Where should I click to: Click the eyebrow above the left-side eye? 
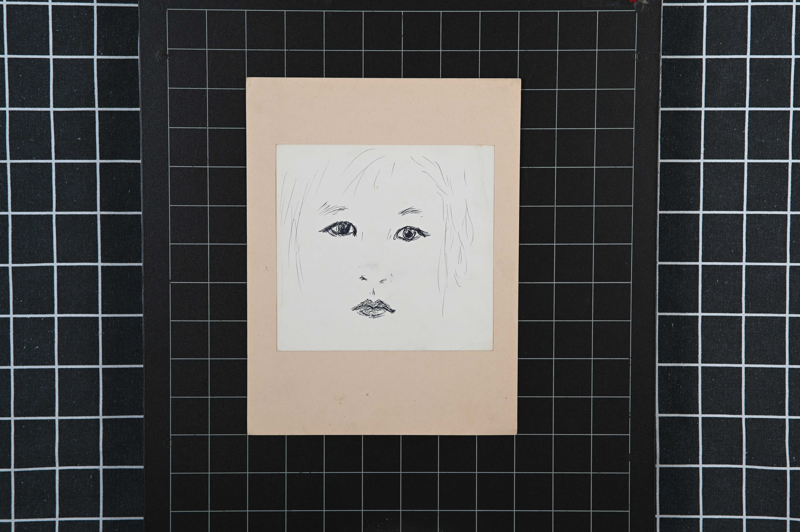pos(333,209)
